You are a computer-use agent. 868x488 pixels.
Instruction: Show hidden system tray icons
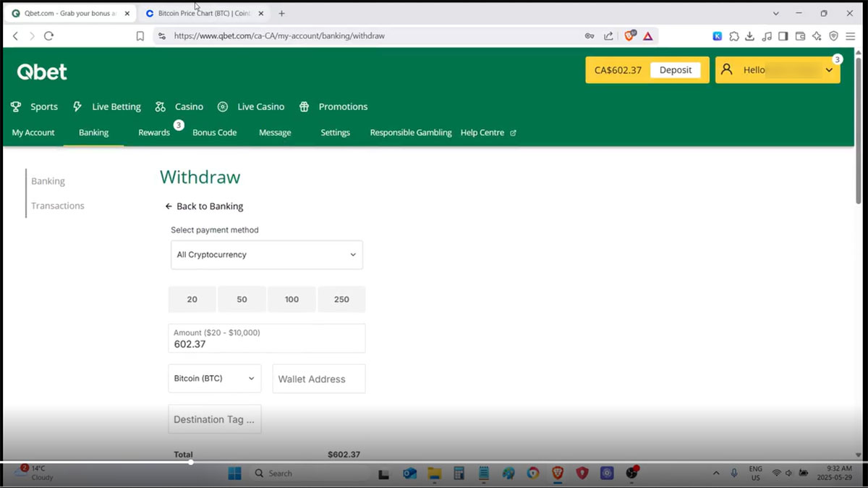pos(716,473)
